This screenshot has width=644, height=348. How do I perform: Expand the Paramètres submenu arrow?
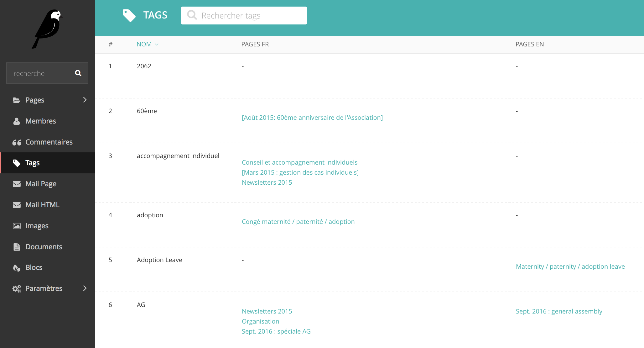coord(85,288)
